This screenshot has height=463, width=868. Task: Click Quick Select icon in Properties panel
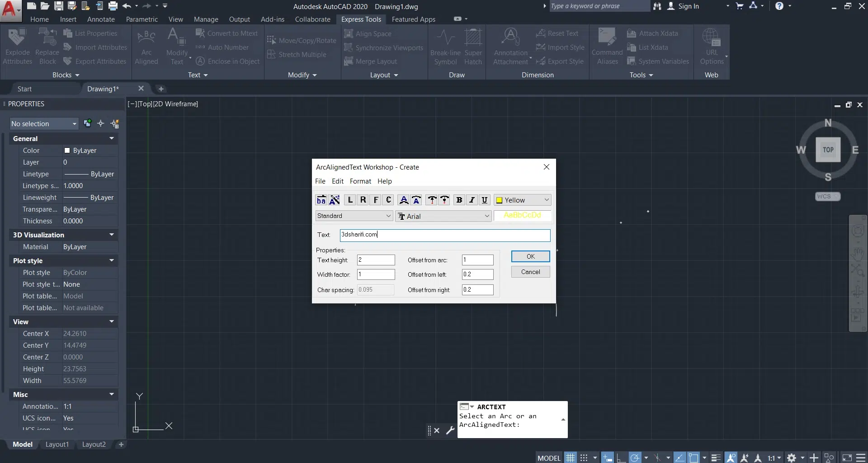(x=115, y=123)
